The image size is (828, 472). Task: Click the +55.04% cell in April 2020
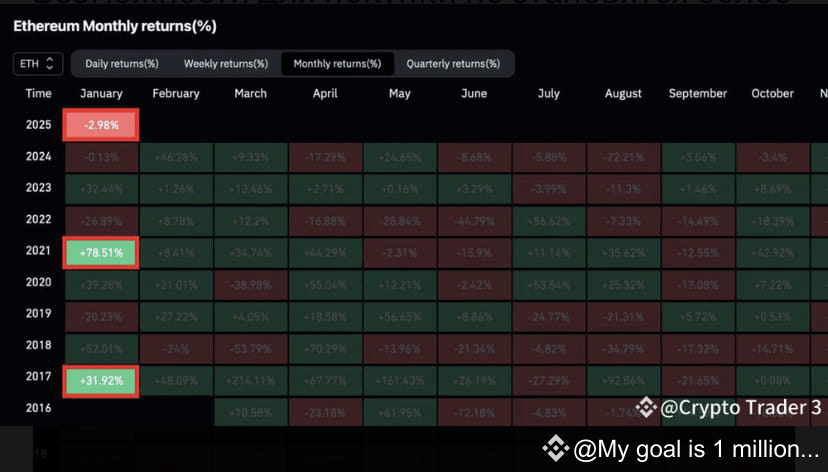click(325, 285)
